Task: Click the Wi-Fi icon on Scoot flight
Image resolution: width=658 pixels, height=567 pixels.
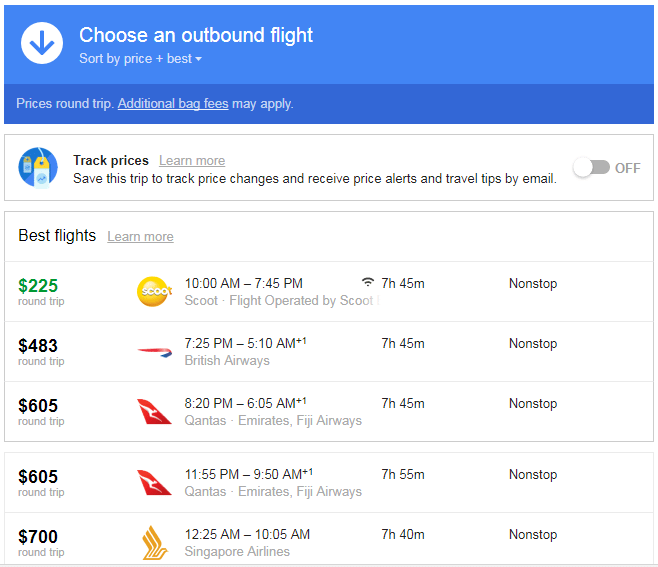Action: [368, 283]
